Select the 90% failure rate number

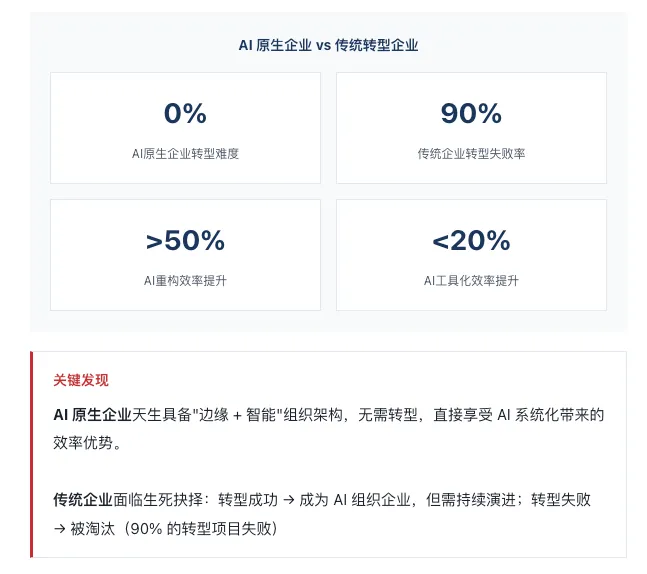471,114
